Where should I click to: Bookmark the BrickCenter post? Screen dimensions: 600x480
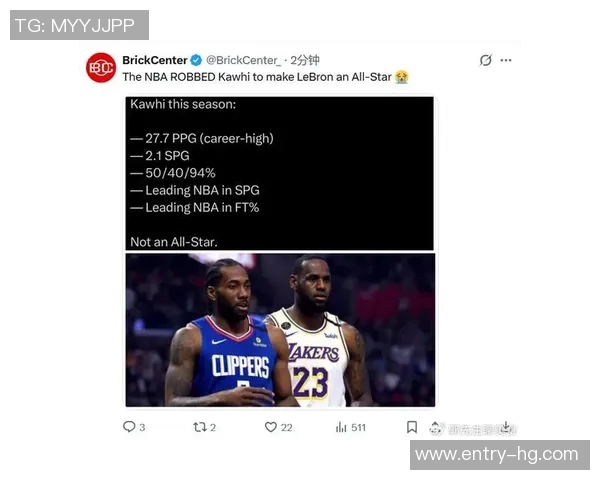412,427
